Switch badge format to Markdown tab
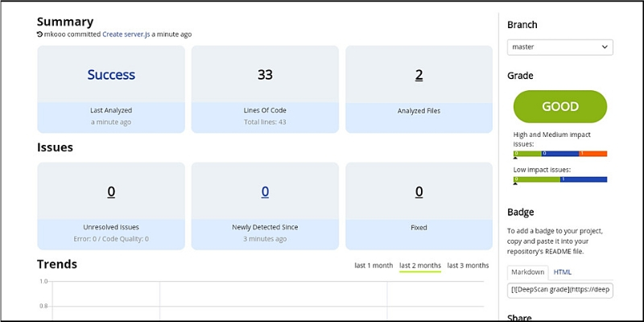Screen dimensions: 644x322 (528, 272)
